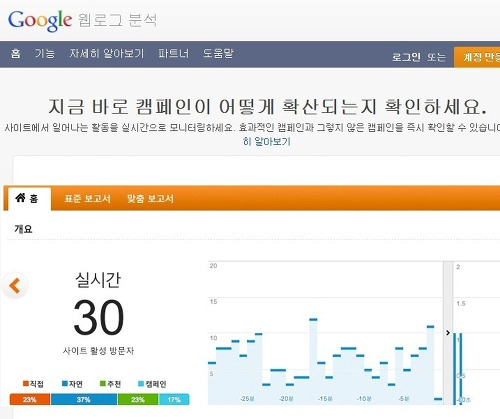Select the 홈 tab in orange bar
Screen dimensions: 500x419
(29, 199)
